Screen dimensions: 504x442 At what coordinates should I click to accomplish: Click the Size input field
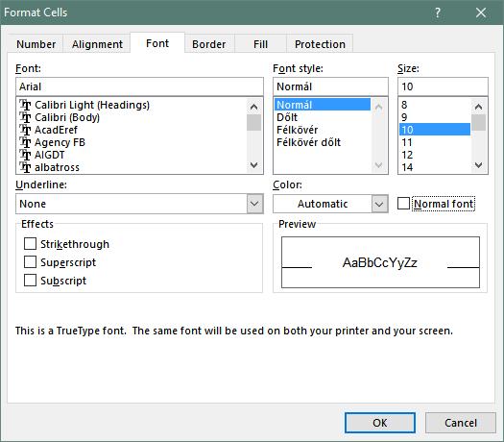[443, 86]
